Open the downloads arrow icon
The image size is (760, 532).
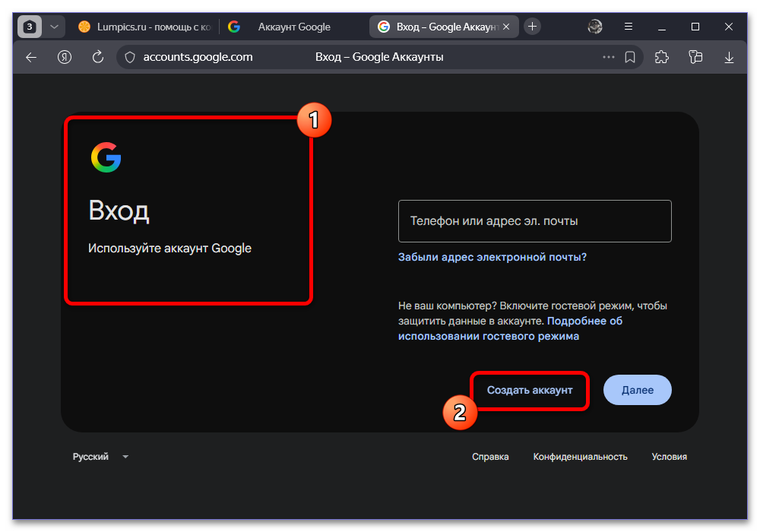pos(729,58)
